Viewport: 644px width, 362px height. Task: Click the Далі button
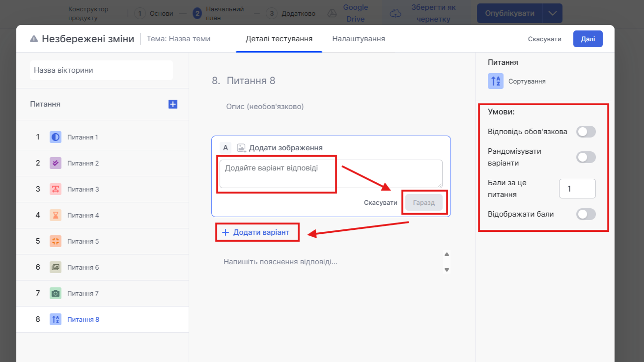588,39
